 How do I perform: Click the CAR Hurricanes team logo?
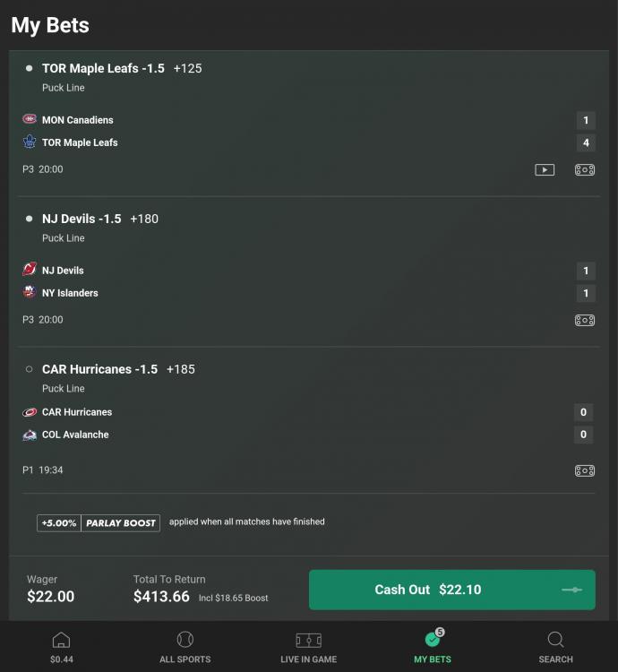click(30, 412)
